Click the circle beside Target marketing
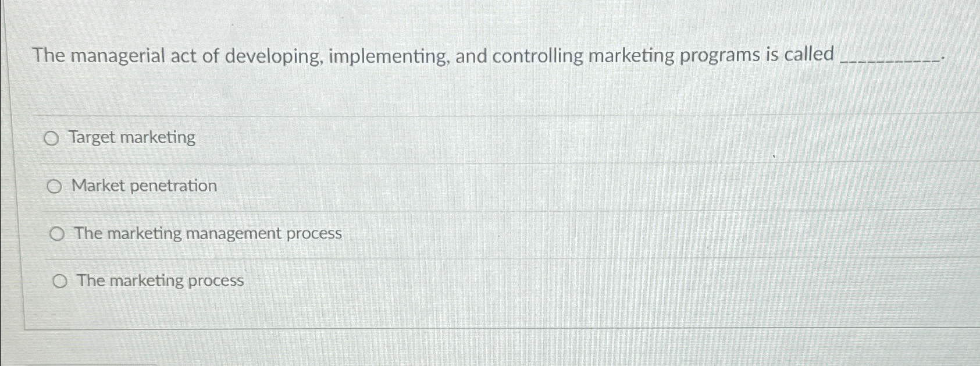The image size is (980, 366). (52, 138)
